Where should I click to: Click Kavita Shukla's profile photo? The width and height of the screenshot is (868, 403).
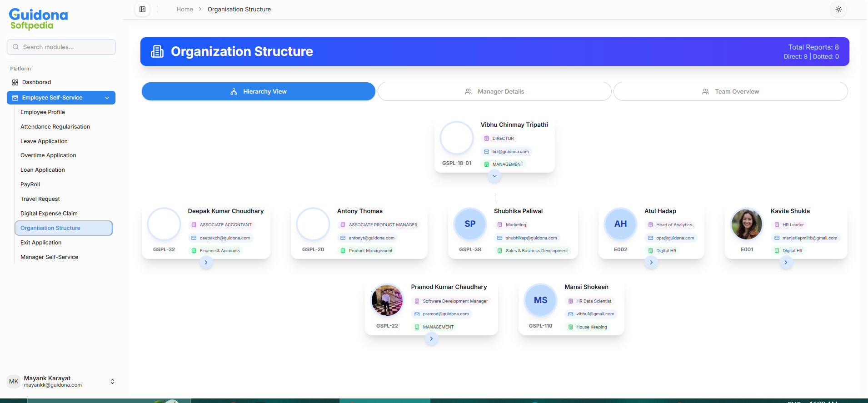(747, 224)
